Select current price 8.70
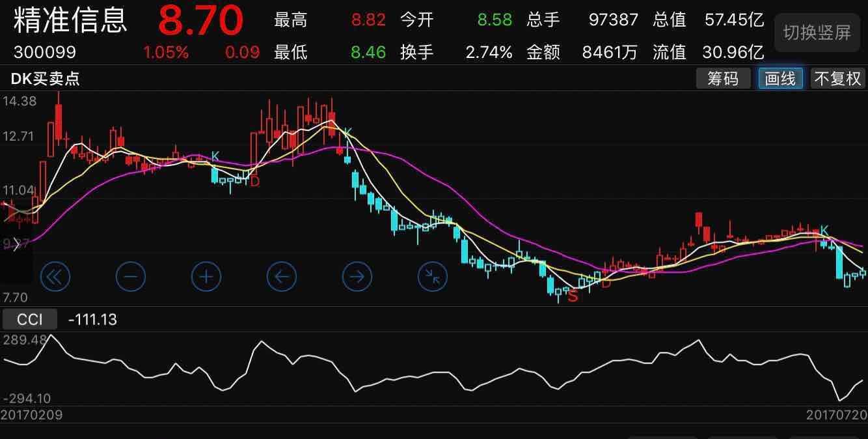Viewport: 868px width, 439px height. 200,20
